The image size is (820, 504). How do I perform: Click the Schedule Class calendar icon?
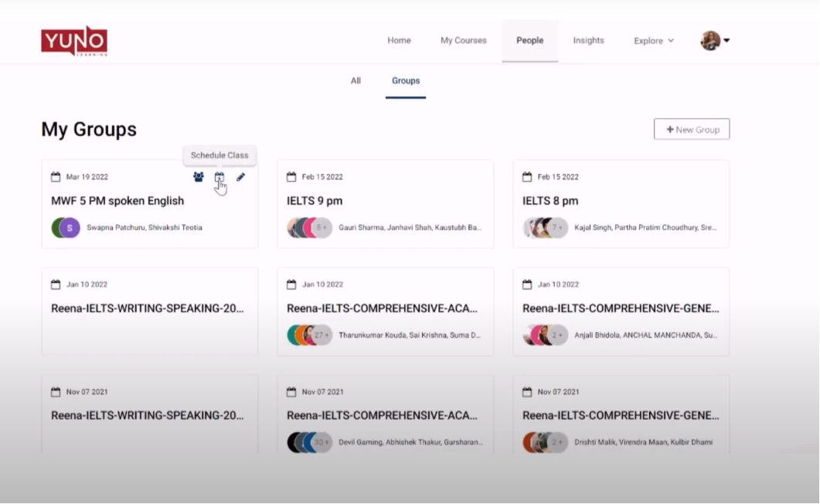click(x=219, y=177)
